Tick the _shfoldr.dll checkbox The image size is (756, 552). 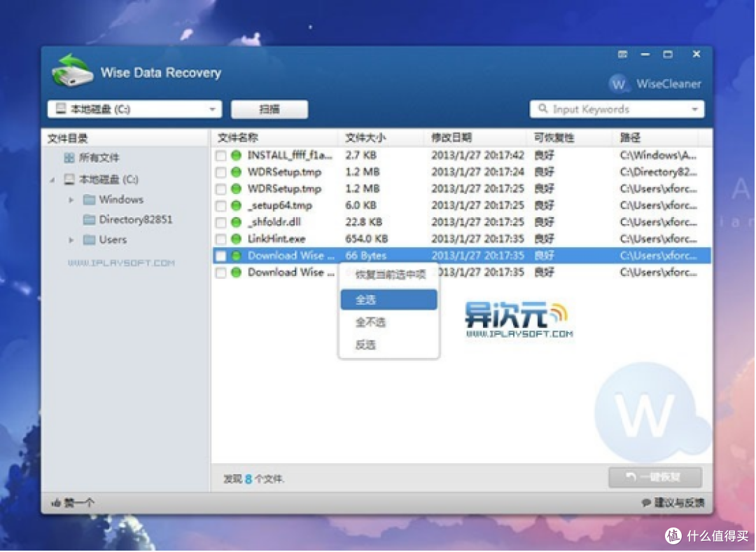coord(220,223)
